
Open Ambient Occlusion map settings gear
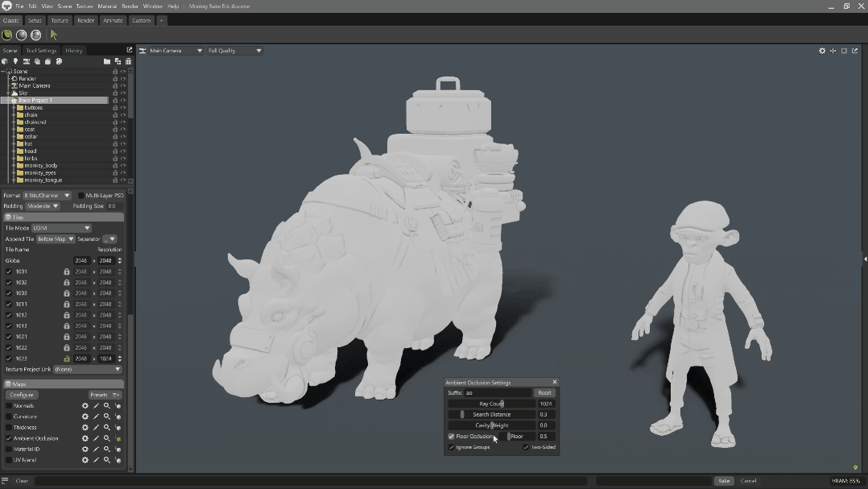click(x=85, y=438)
